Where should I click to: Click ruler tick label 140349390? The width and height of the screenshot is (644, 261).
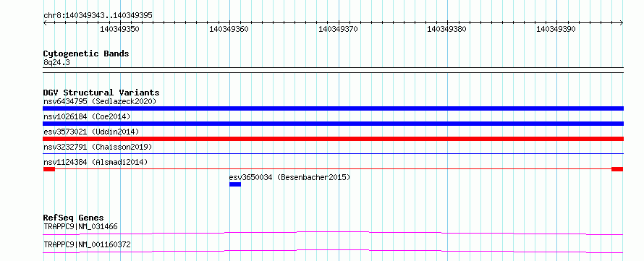(x=556, y=29)
